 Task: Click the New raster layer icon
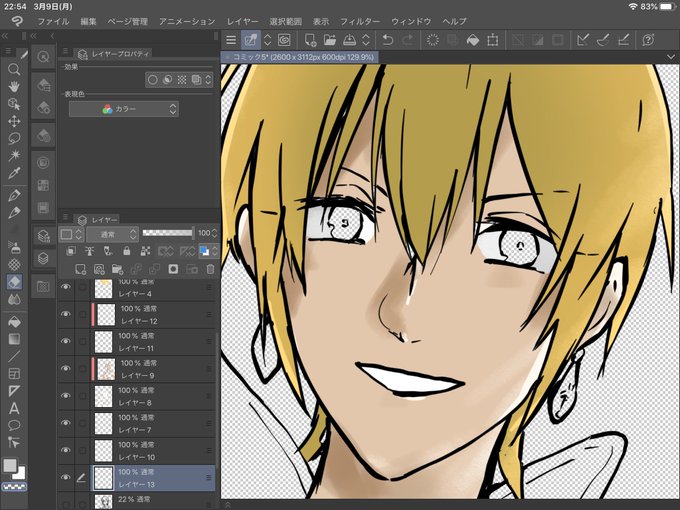[x=81, y=269]
